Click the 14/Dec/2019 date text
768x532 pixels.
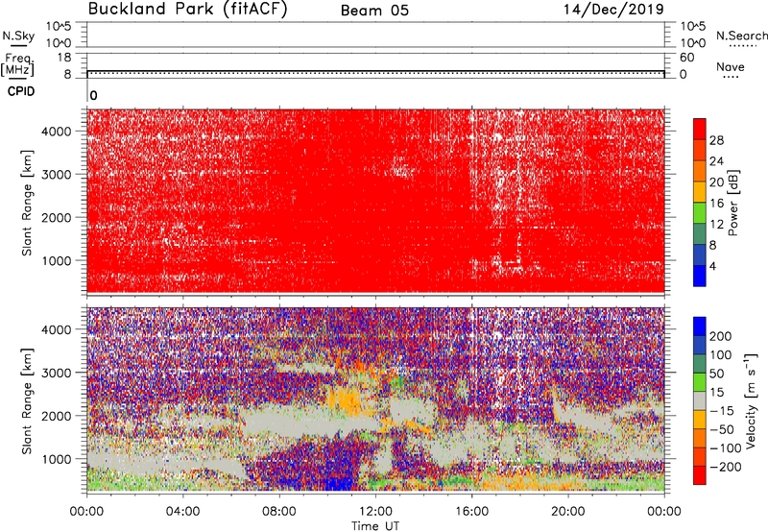[x=613, y=9]
